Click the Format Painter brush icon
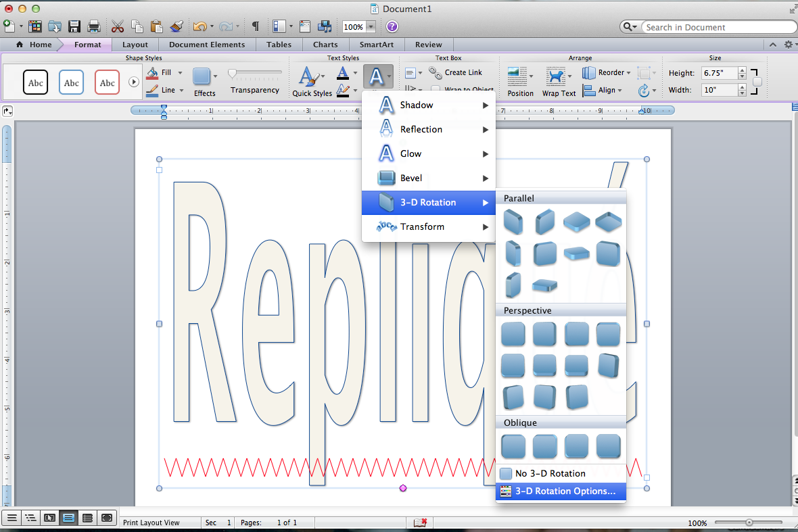The width and height of the screenshot is (798, 532). point(176,27)
